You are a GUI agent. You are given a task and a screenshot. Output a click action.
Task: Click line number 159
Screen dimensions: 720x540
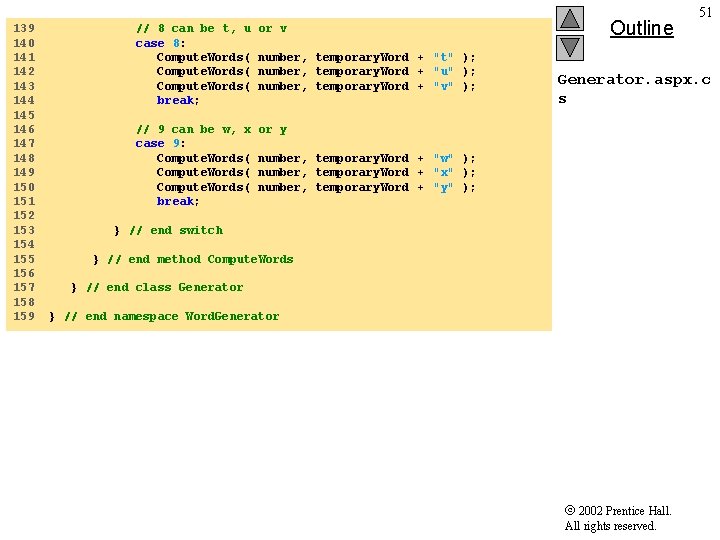click(x=24, y=316)
